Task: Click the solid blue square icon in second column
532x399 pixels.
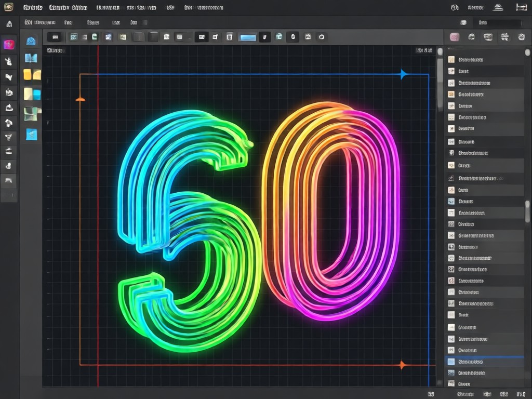Action: tap(32, 135)
